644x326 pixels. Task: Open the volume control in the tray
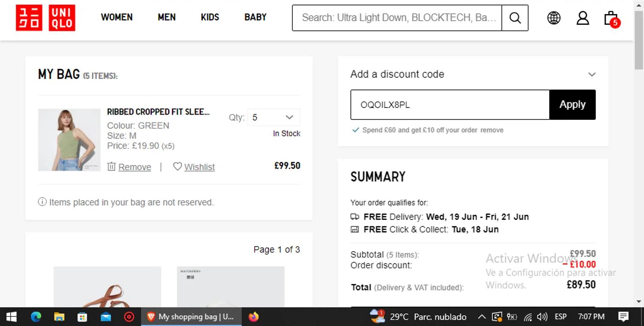(x=542, y=317)
